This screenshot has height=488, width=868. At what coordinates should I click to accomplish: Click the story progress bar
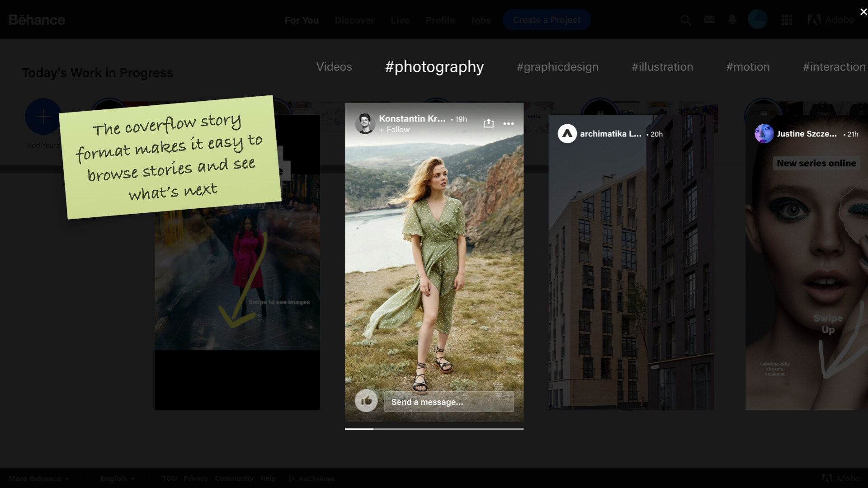pyautogui.click(x=434, y=428)
